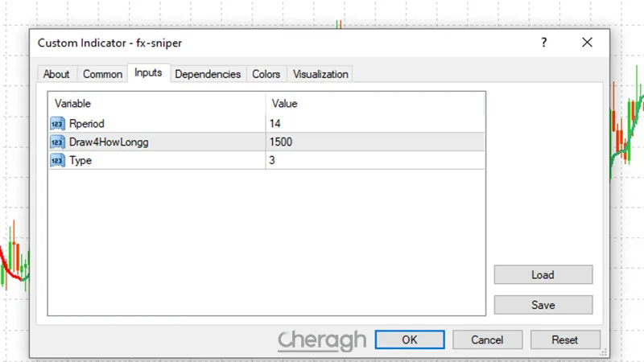Screen dimensions: 644x362
Task: Click the Rperiod variable type icon
Action: [x=57, y=123]
